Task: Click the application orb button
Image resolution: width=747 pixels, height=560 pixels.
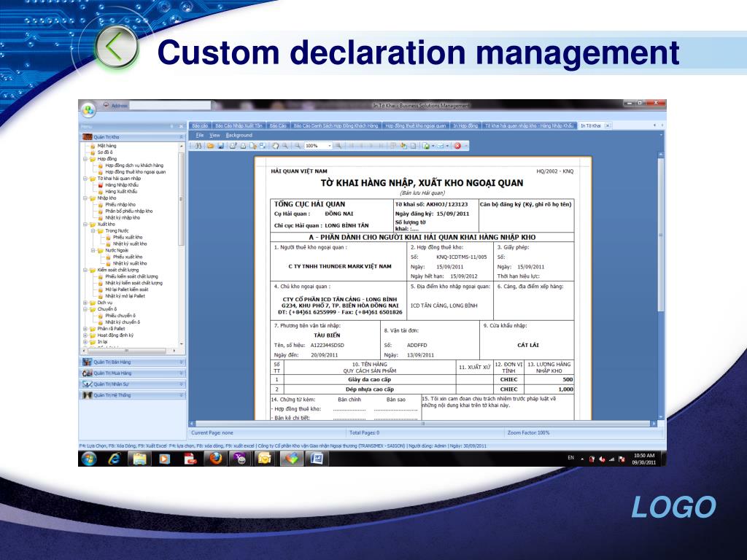Action: 88,111
